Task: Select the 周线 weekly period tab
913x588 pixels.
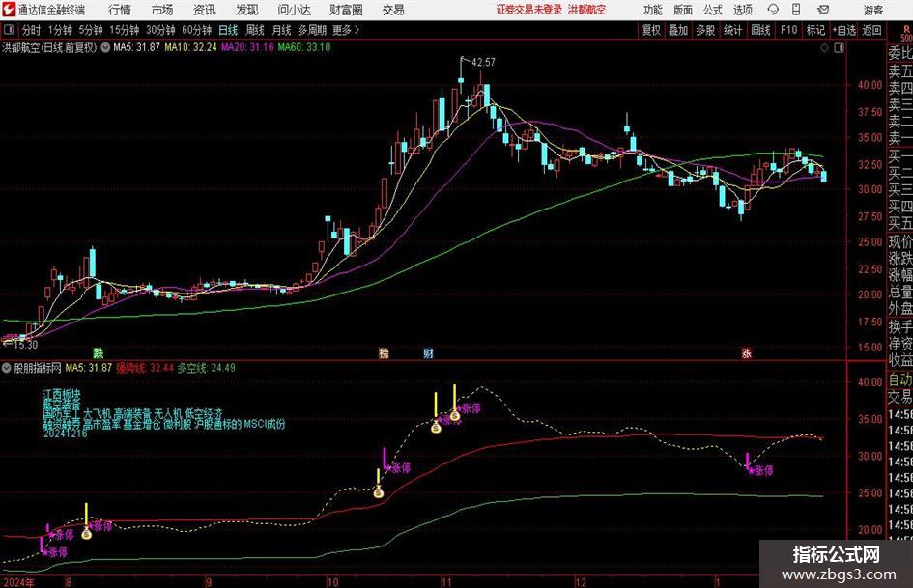Action: tap(255, 30)
